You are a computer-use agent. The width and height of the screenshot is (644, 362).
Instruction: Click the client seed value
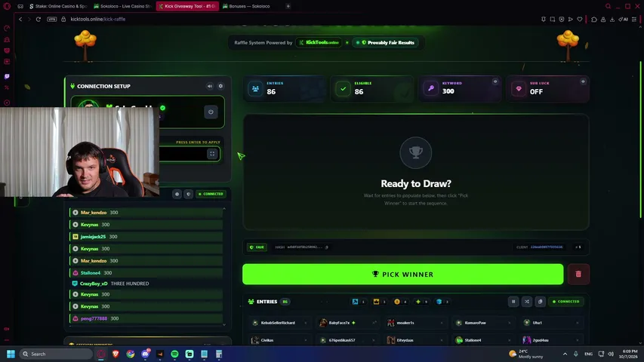[547, 247]
